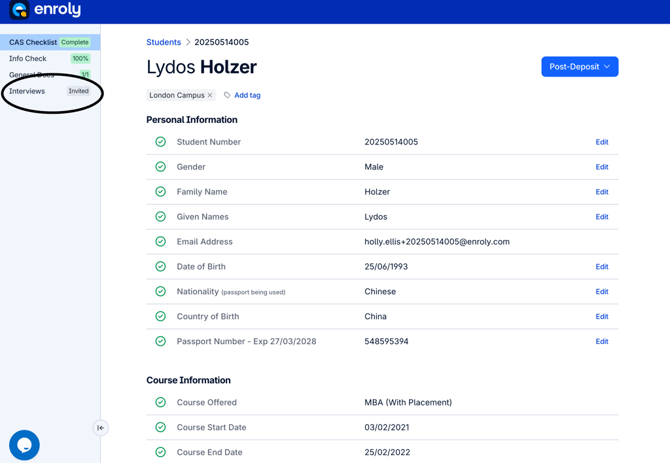Remove the London Campus tag via its X
Screen dimensions: 670x463
[x=210, y=95]
